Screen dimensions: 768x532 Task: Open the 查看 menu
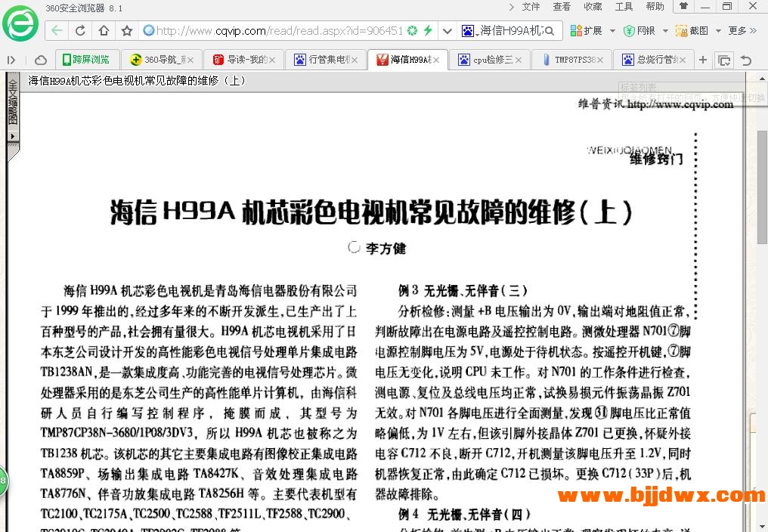[562, 6]
